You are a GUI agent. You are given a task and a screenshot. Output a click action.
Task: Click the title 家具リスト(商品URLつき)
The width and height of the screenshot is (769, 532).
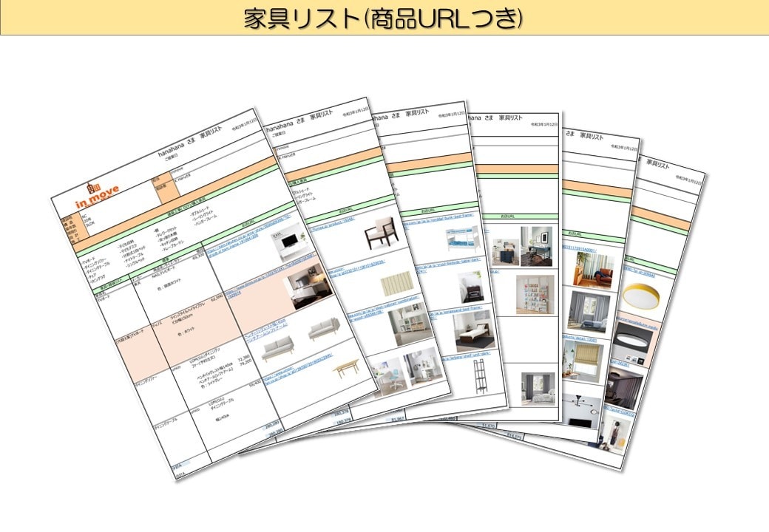383,18
